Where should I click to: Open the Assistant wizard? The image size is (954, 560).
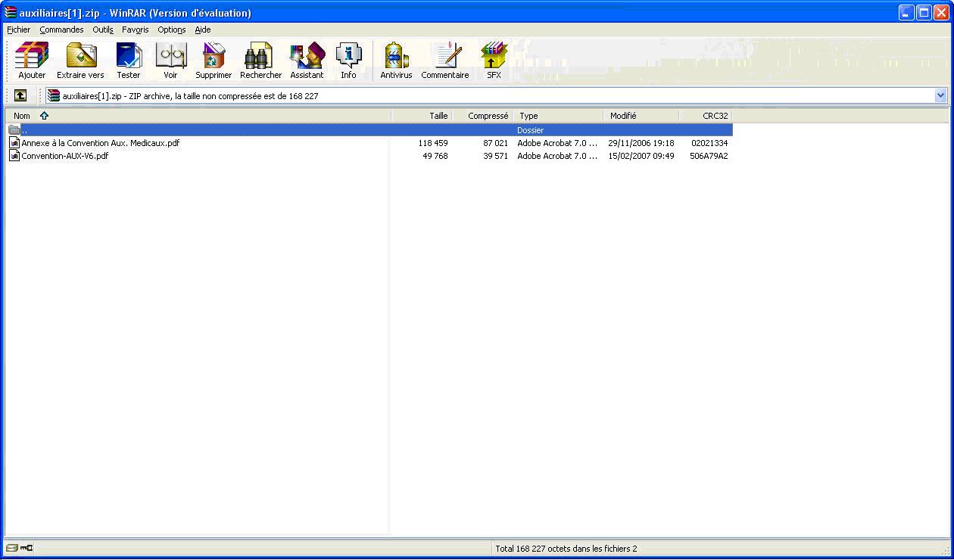307,61
